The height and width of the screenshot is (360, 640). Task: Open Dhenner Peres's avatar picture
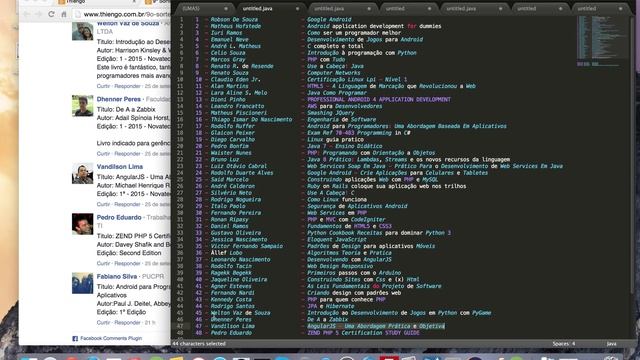tap(82, 106)
